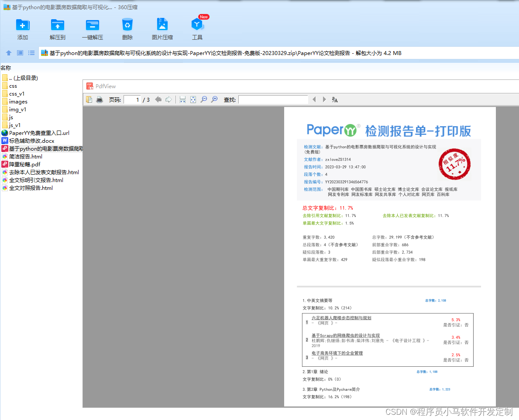Click 报告编号 YY202303291346564776 text
This screenshot has width=519, height=420.
pyautogui.click(x=336, y=182)
